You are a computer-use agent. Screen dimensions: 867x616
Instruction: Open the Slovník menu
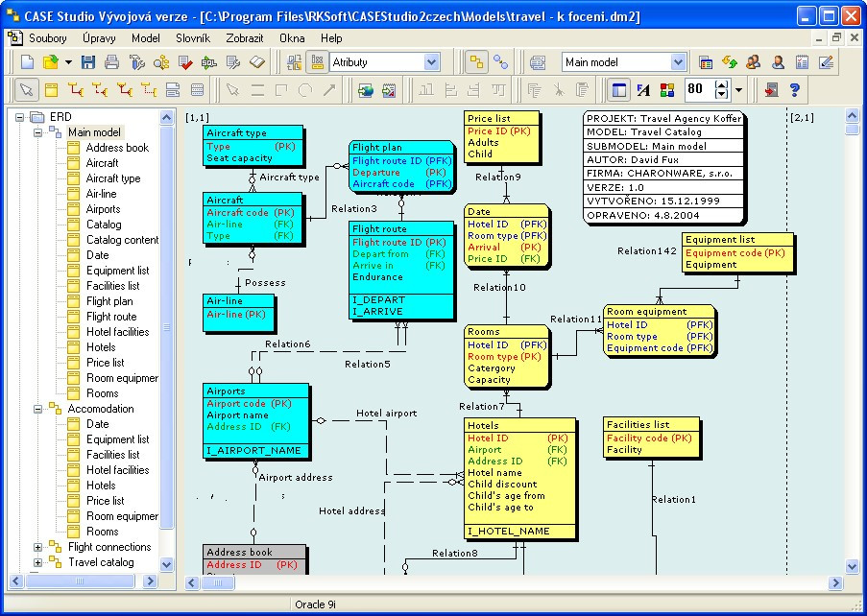point(193,38)
